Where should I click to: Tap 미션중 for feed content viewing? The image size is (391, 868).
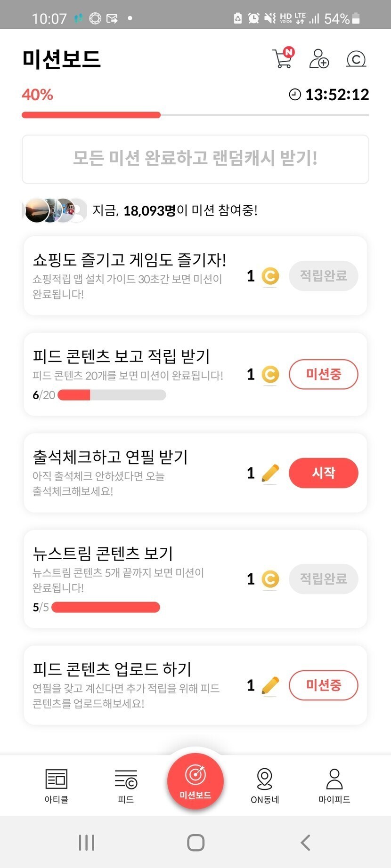pyautogui.click(x=323, y=374)
